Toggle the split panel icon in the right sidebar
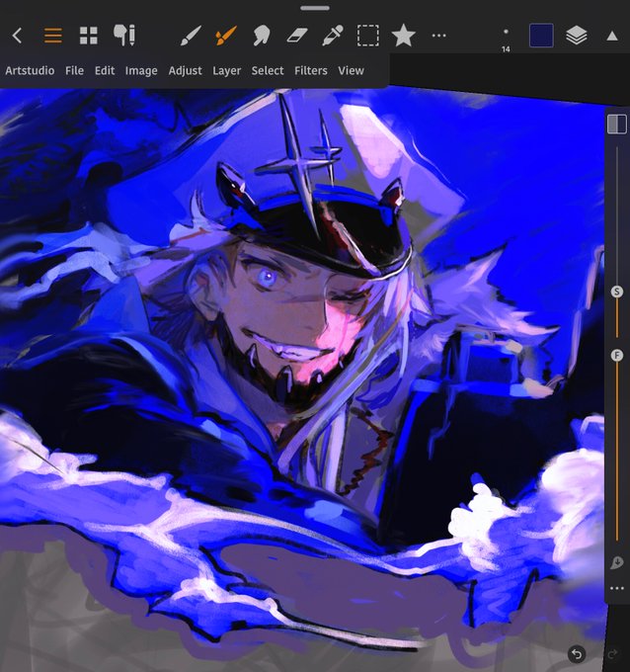This screenshot has height=672, width=630. pyautogui.click(x=617, y=125)
